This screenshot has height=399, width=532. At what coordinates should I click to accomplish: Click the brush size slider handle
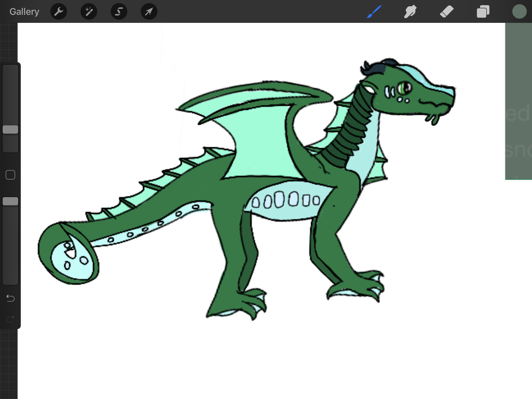coord(10,129)
